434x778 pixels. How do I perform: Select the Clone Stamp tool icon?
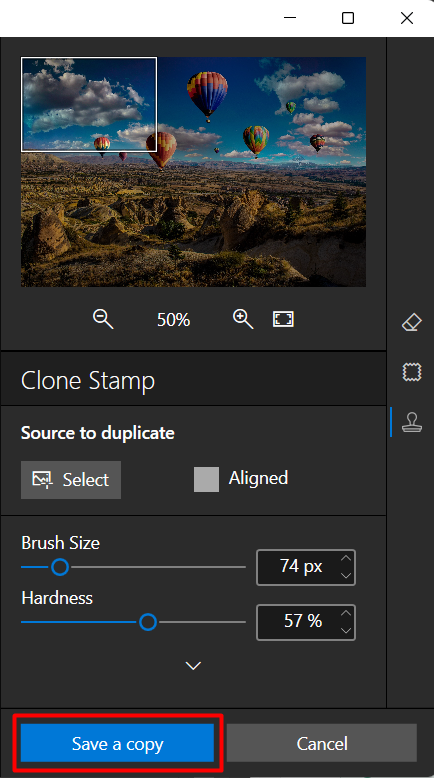412,422
